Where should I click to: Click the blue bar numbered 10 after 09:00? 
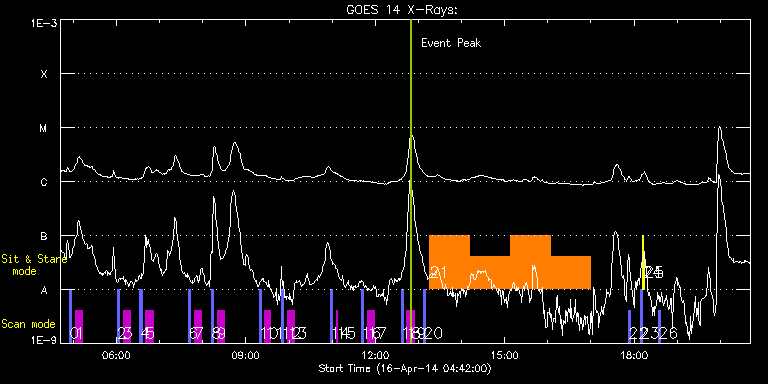(261, 316)
